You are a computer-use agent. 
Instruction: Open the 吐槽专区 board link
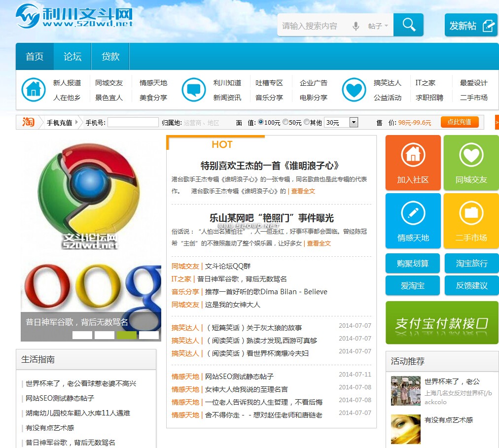269,83
